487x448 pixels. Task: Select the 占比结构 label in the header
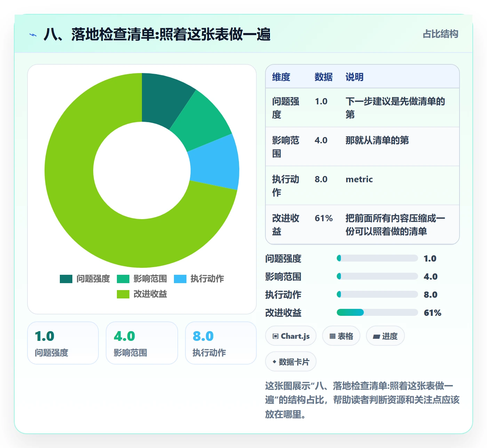point(440,34)
